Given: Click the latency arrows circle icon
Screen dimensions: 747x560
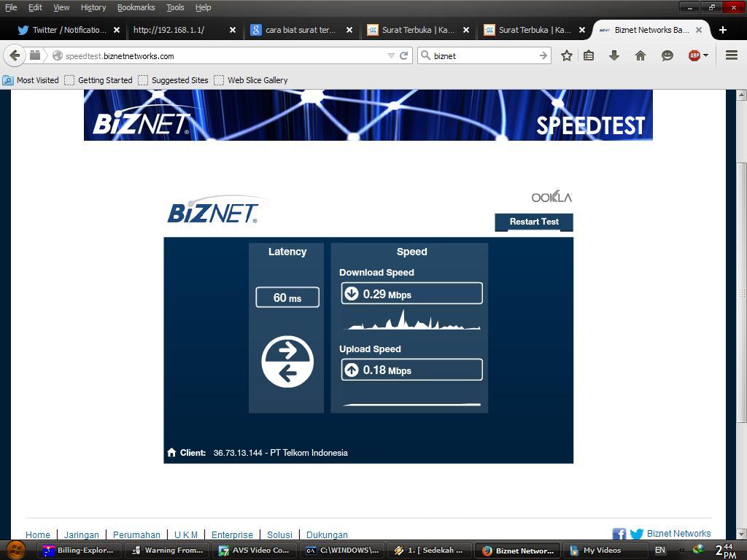Looking at the screenshot, I should [287, 362].
